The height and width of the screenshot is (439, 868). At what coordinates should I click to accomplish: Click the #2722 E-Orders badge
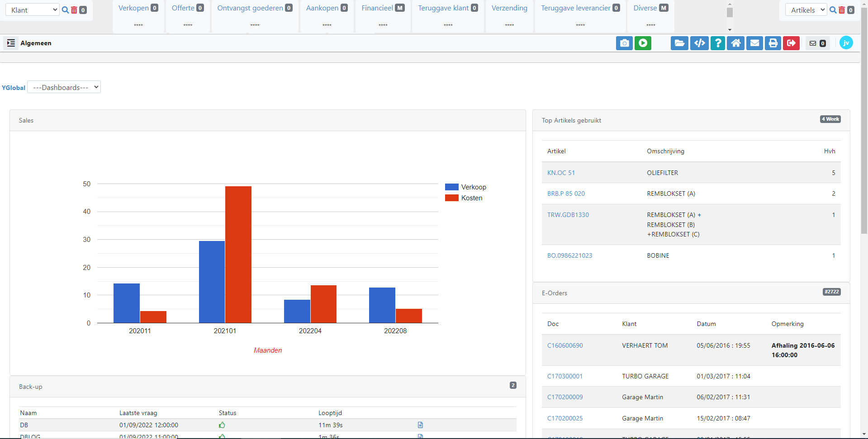pyautogui.click(x=831, y=292)
